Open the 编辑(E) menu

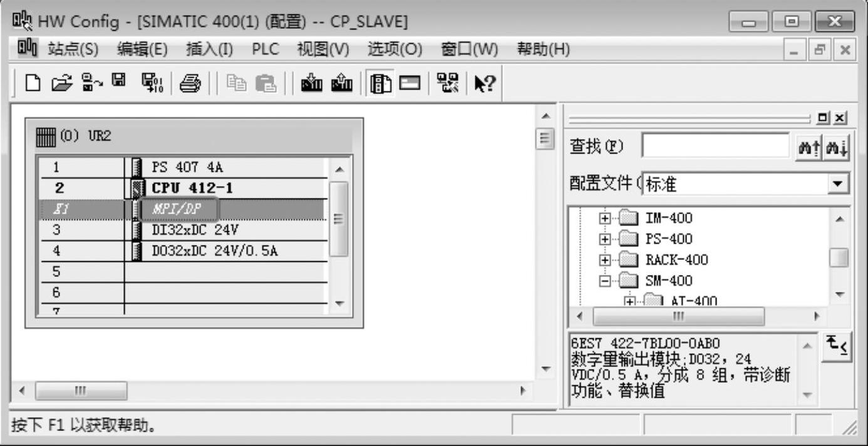click(142, 48)
